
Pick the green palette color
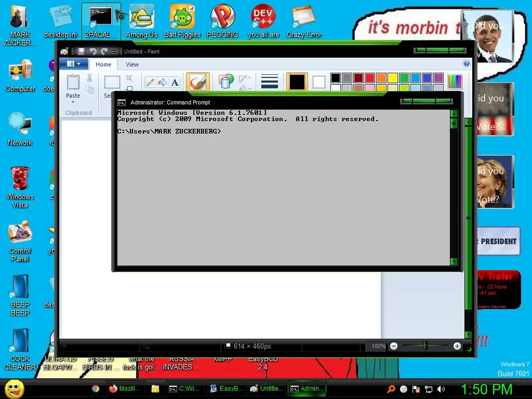click(404, 78)
